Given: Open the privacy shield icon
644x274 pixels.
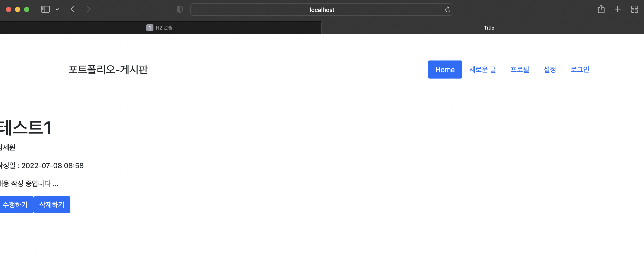Looking at the screenshot, I should click(x=179, y=9).
